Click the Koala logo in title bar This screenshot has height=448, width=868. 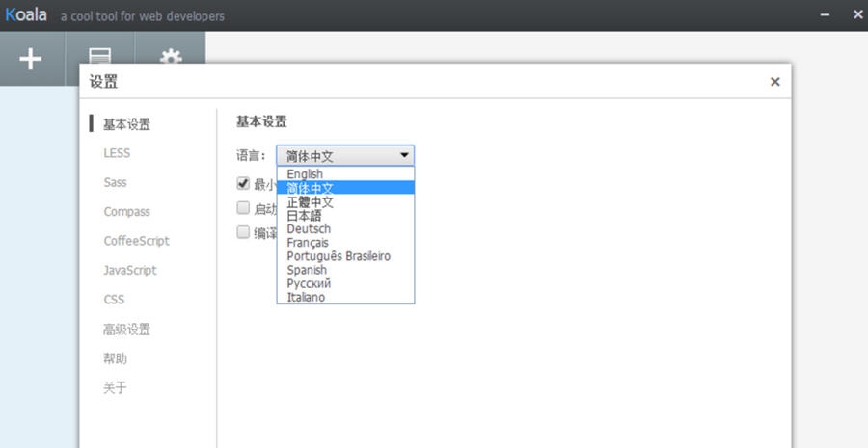point(26,15)
